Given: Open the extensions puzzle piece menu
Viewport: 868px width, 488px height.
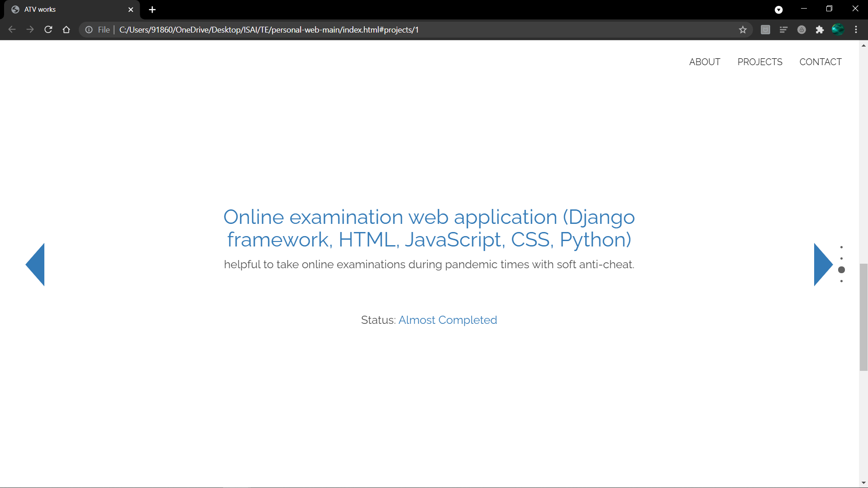Looking at the screenshot, I should [820, 30].
